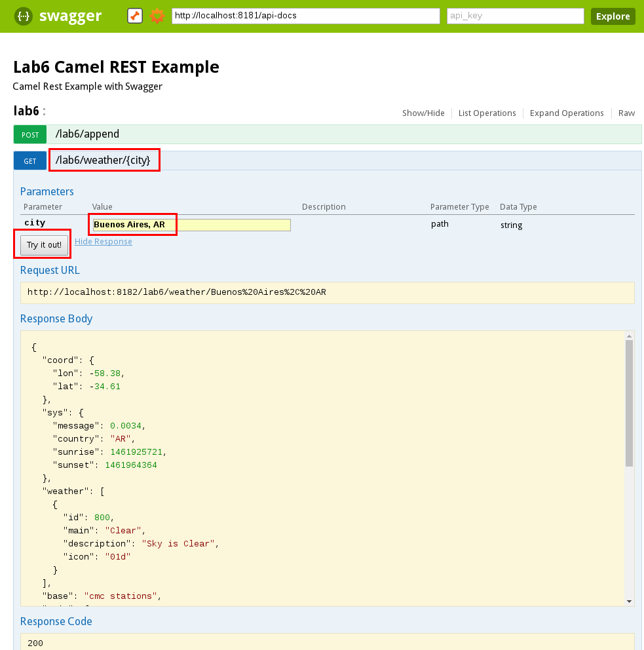This screenshot has height=650, width=644.
Task: Click the blue GET method badge
Action: tap(30, 161)
